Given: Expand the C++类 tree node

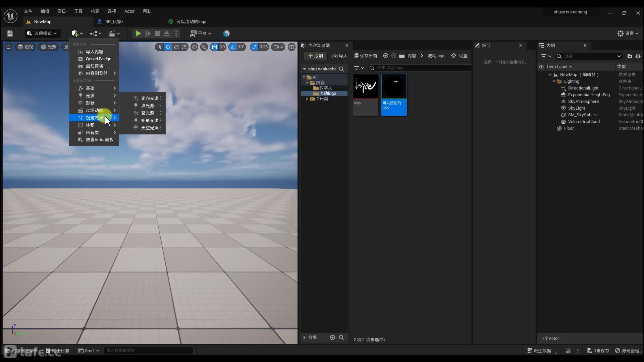Looking at the screenshot, I should [307, 99].
